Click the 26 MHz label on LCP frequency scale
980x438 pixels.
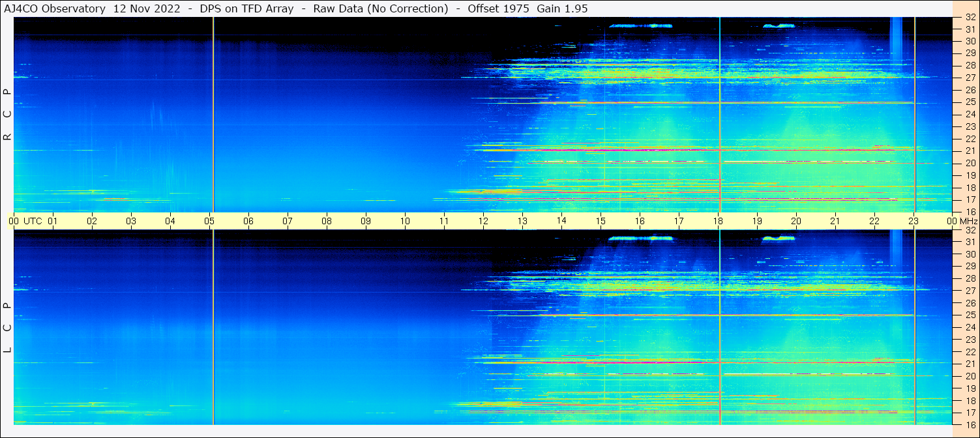pos(970,303)
